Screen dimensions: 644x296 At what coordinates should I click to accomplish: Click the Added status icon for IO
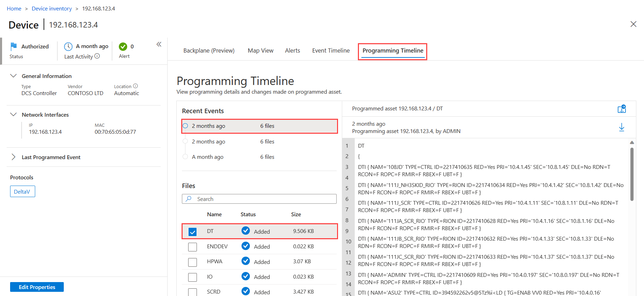(246, 276)
